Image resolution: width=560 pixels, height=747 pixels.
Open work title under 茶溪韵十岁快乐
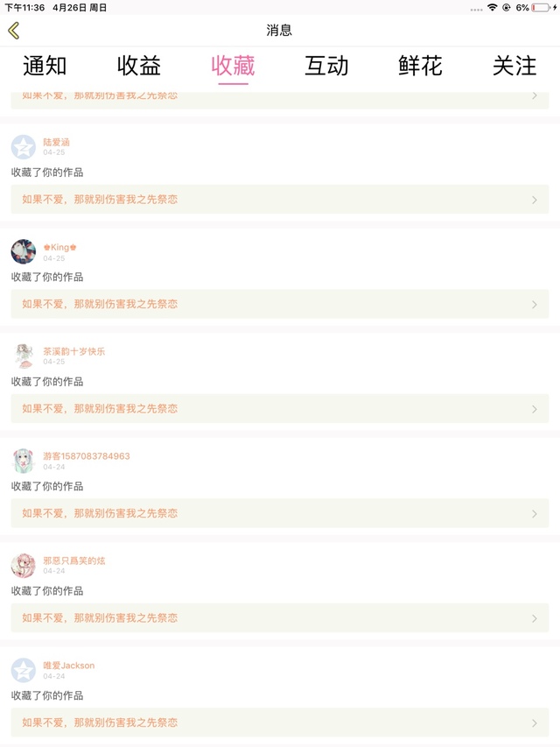(100, 409)
